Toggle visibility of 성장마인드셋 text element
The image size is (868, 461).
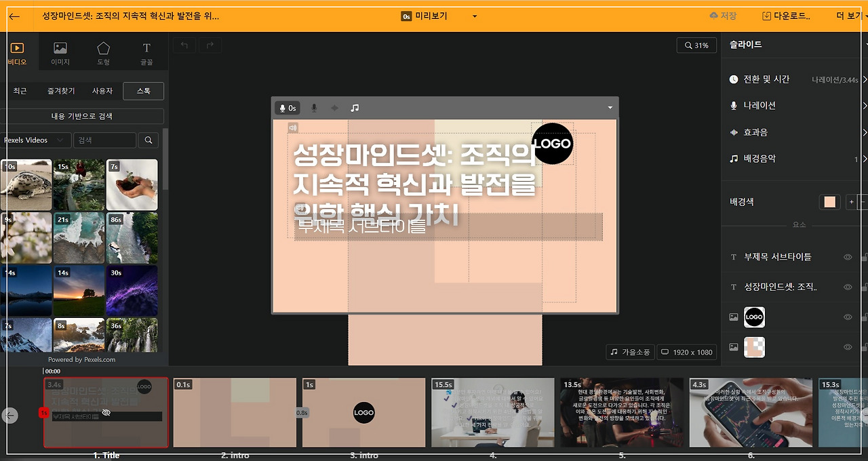pyautogui.click(x=848, y=287)
